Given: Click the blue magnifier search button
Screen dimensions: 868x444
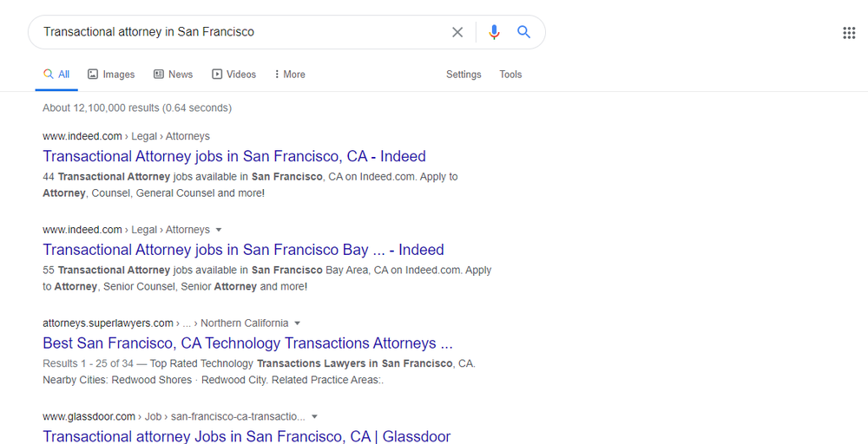Looking at the screenshot, I should click(x=523, y=32).
